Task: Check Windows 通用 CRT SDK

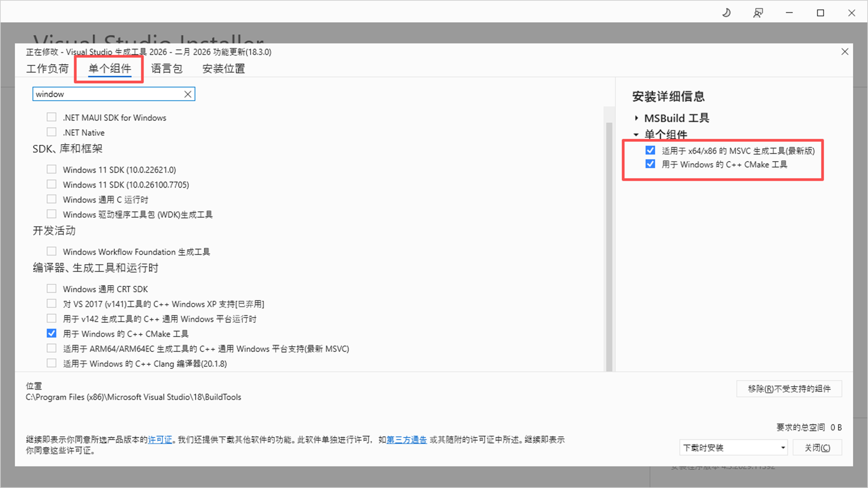Action: [x=52, y=288]
